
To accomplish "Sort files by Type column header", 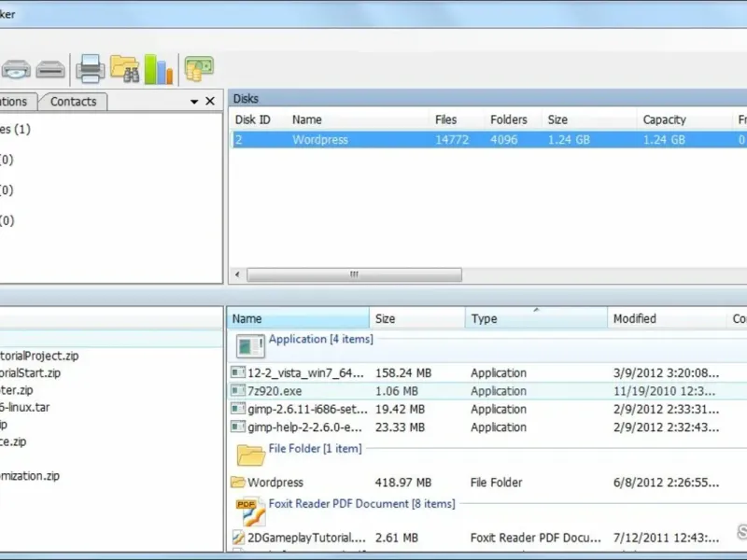I will (x=536, y=318).
